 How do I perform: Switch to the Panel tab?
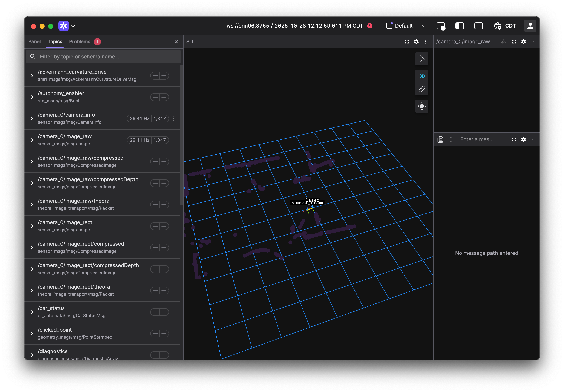(x=34, y=42)
